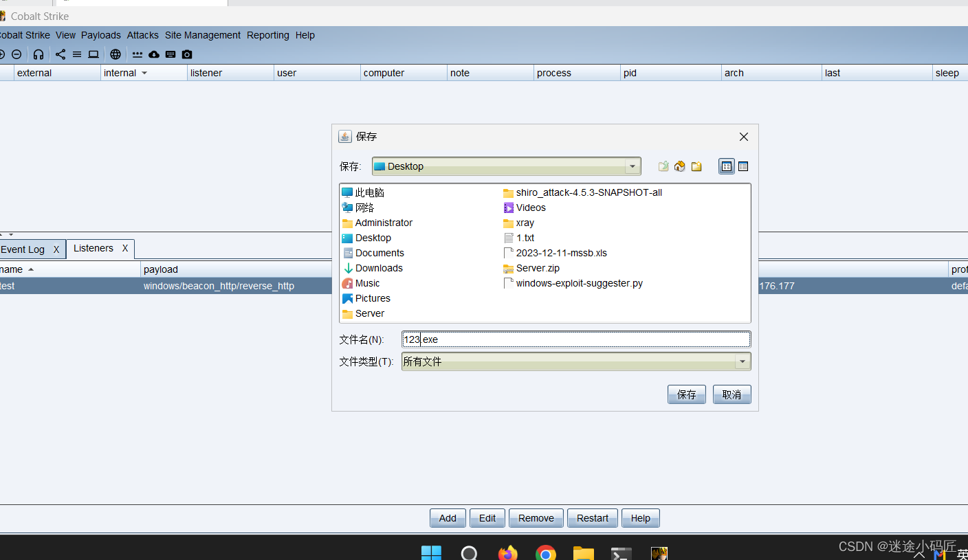Switch to the Listeners tab

click(x=93, y=248)
